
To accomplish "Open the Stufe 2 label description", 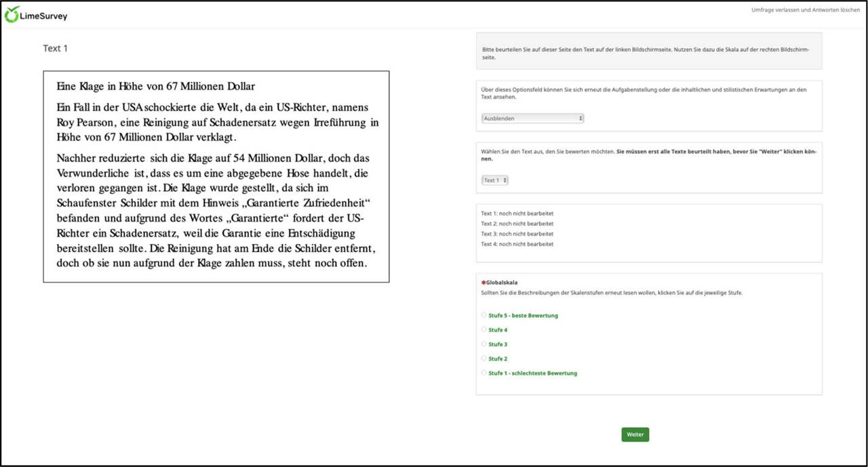I will (x=498, y=359).
